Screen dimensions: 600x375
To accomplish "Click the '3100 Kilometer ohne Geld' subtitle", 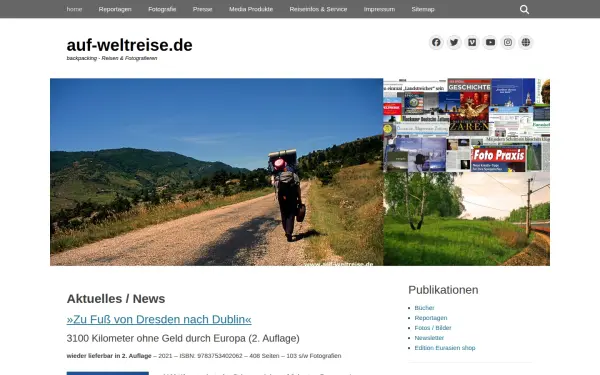I will [183, 338].
